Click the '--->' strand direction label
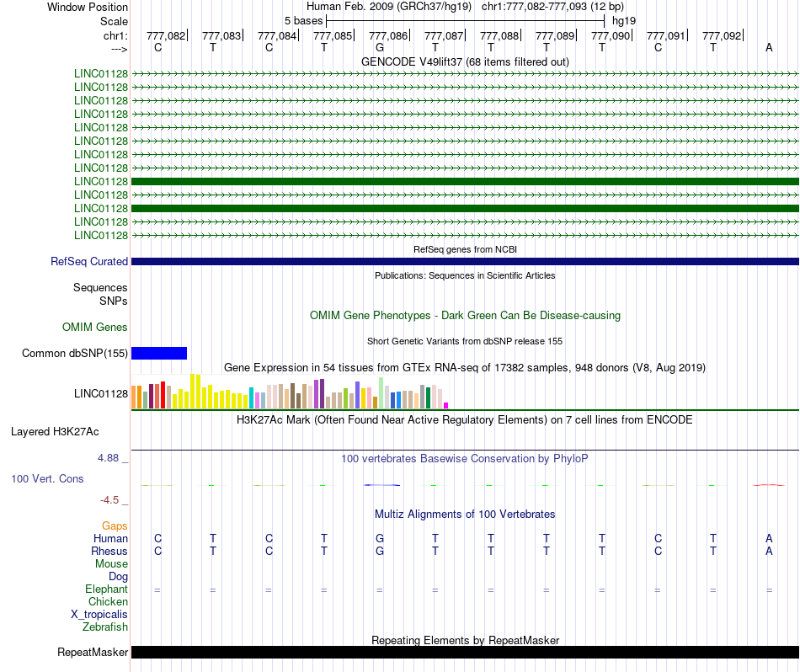800x672 pixels. tap(119, 49)
